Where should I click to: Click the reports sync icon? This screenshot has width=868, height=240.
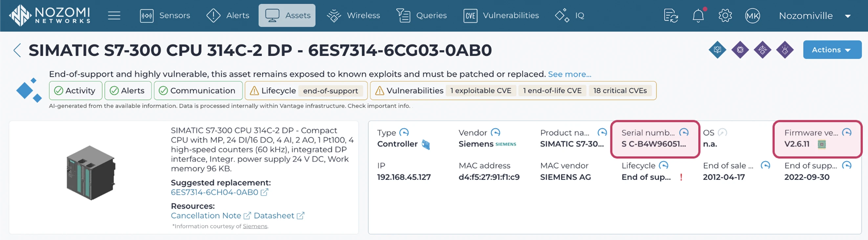pyautogui.click(x=671, y=15)
